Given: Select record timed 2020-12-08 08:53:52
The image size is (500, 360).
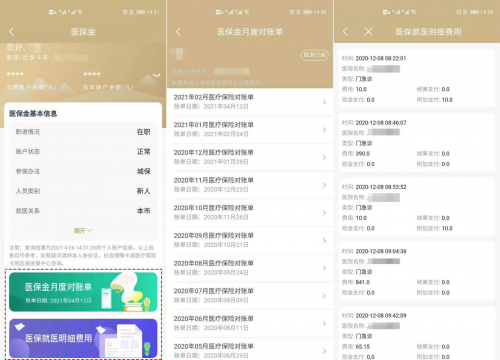Looking at the screenshot, I should pos(417,207).
